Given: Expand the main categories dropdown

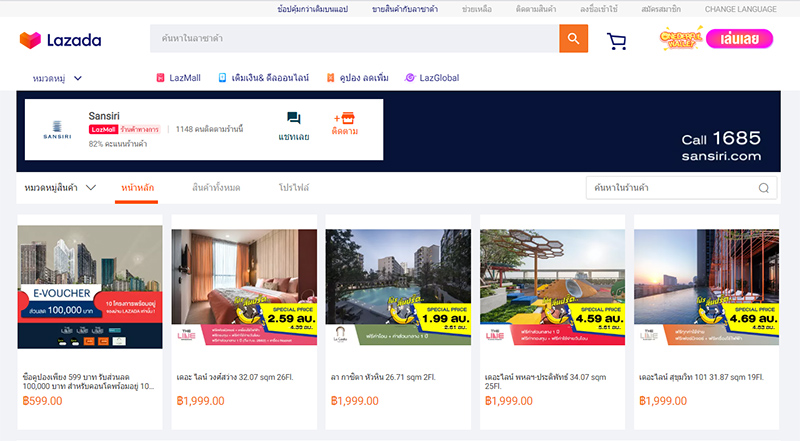Looking at the screenshot, I should (57, 78).
